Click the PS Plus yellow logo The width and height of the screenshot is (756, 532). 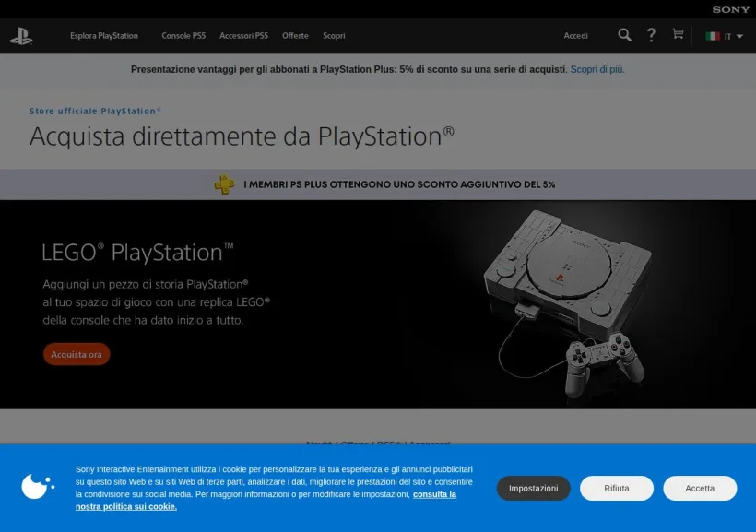pyautogui.click(x=225, y=184)
